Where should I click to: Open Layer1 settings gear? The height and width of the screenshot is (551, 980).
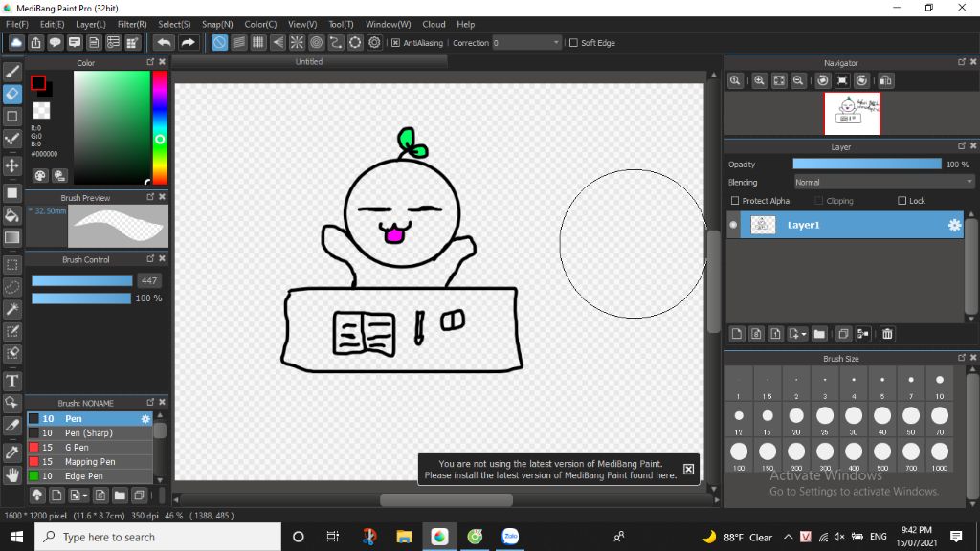(x=954, y=225)
